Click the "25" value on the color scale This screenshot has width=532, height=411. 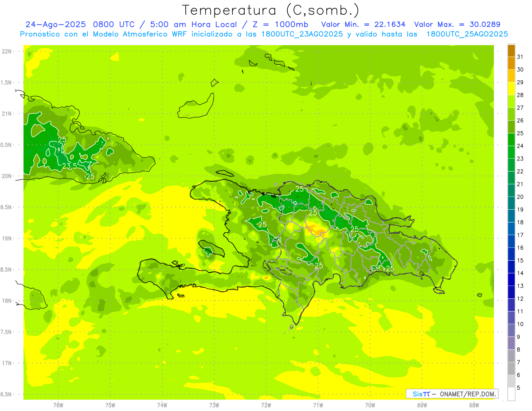point(520,133)
